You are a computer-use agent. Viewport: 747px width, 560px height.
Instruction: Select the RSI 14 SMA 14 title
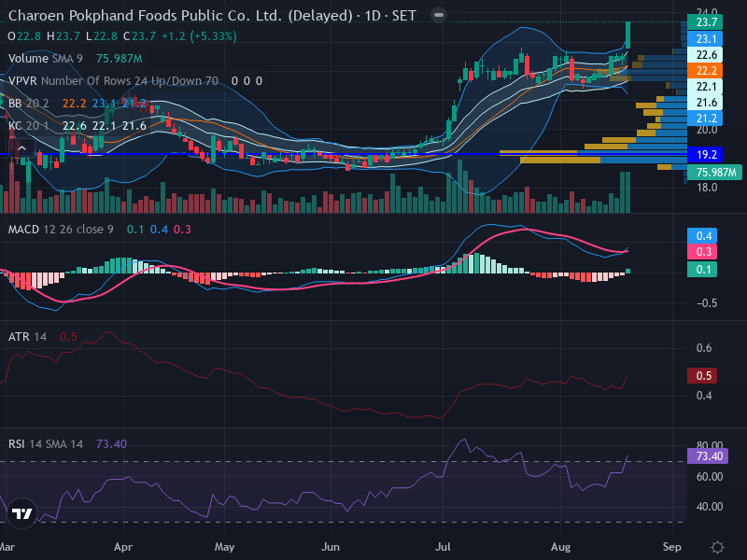[x=45, y=444]
